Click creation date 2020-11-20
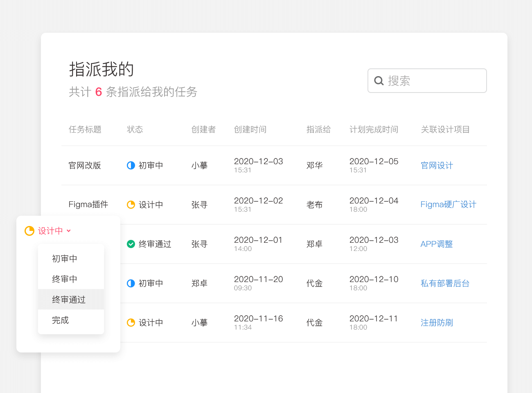The image size is (532, 393). click(259, 279)
